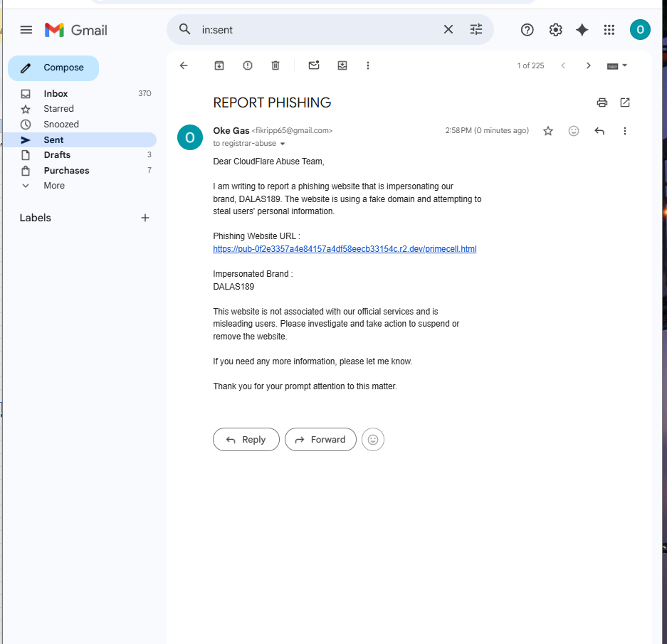Open the Purchases folder
The width and height of the screenshot is (667, 644).
point(80,171)
